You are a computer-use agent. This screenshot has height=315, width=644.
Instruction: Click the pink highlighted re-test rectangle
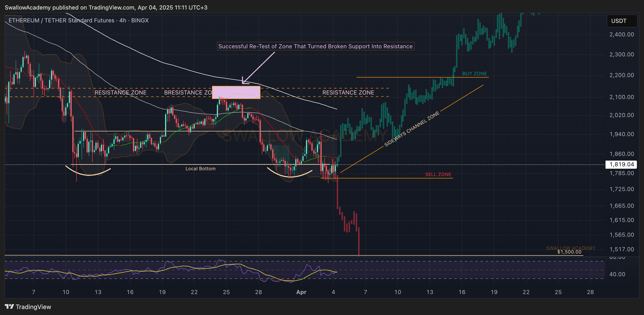(x=236, y=92)
